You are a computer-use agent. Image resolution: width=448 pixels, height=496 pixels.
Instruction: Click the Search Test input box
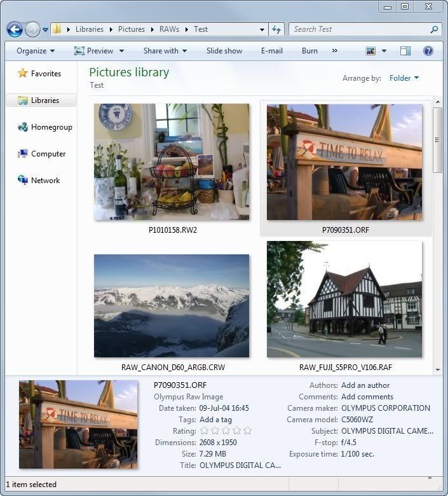point(359,29)
